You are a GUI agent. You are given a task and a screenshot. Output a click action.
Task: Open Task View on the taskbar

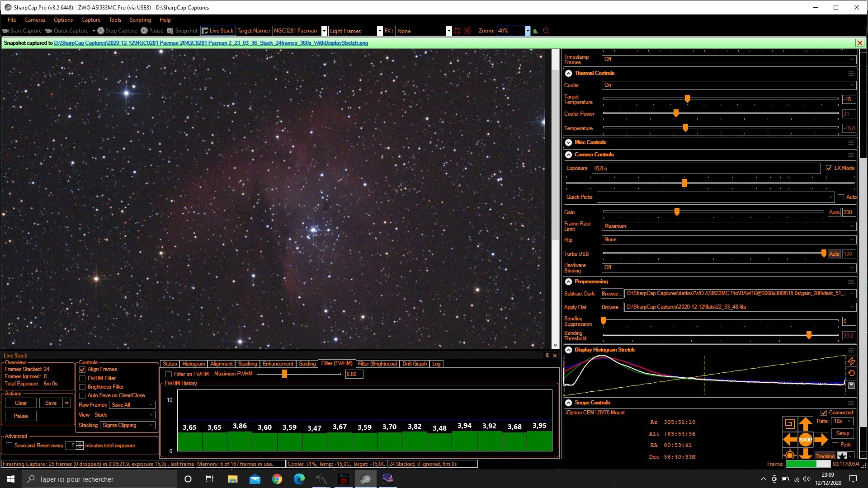pyautogui.click(x=210, y=479)
